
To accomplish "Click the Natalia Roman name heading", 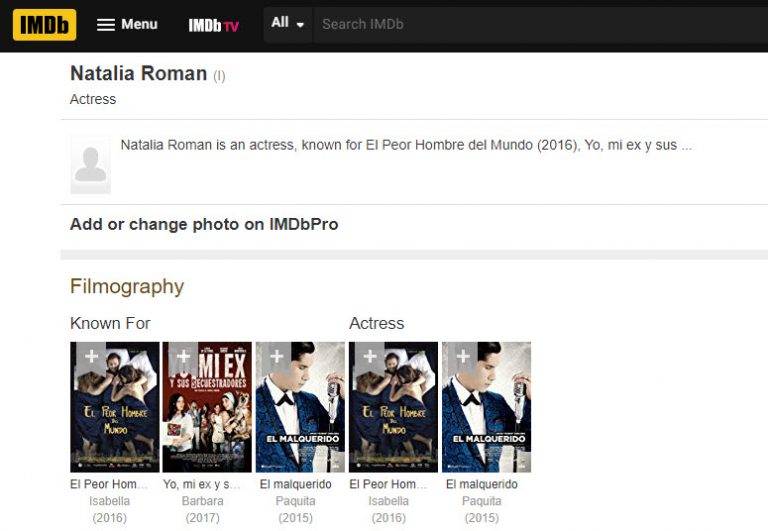I will (x=139, y=73).
